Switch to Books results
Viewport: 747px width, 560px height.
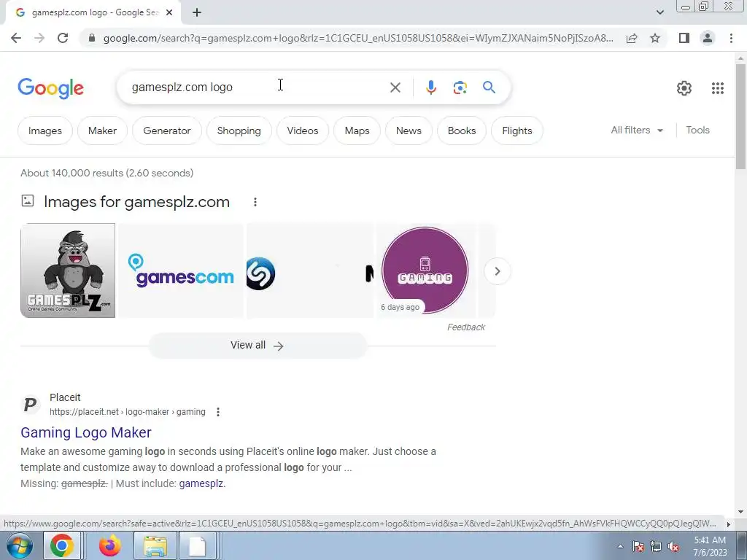tap(461, 131)
